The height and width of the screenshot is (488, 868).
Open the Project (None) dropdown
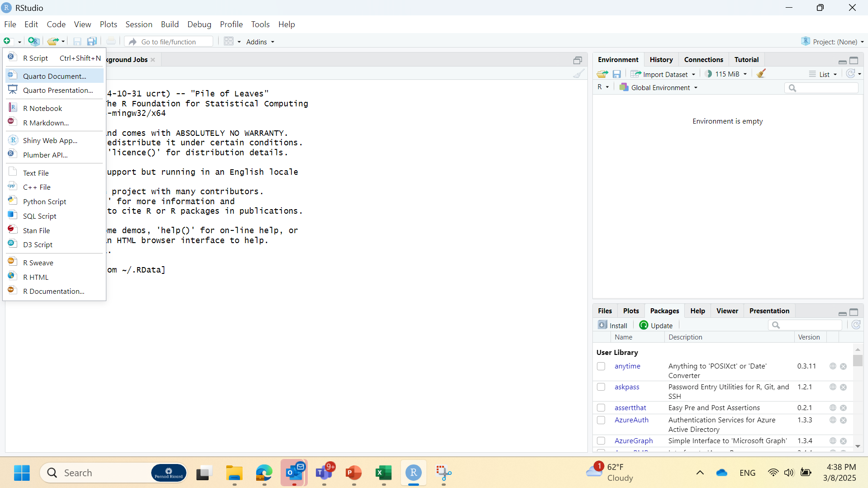[833, 42]
